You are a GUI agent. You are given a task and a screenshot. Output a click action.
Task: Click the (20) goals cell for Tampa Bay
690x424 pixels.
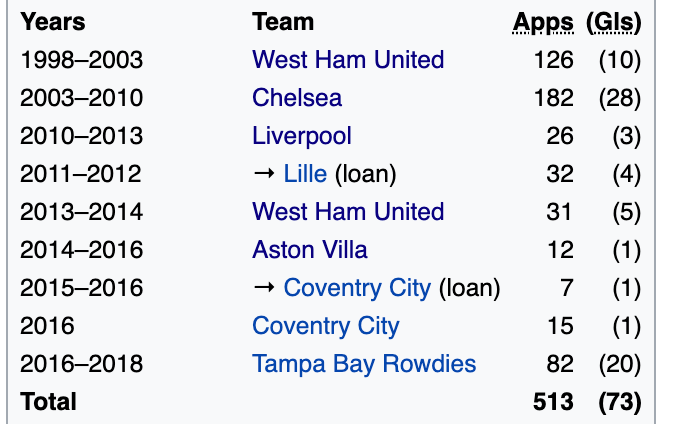pyautogui.click(x=619, y=364)
